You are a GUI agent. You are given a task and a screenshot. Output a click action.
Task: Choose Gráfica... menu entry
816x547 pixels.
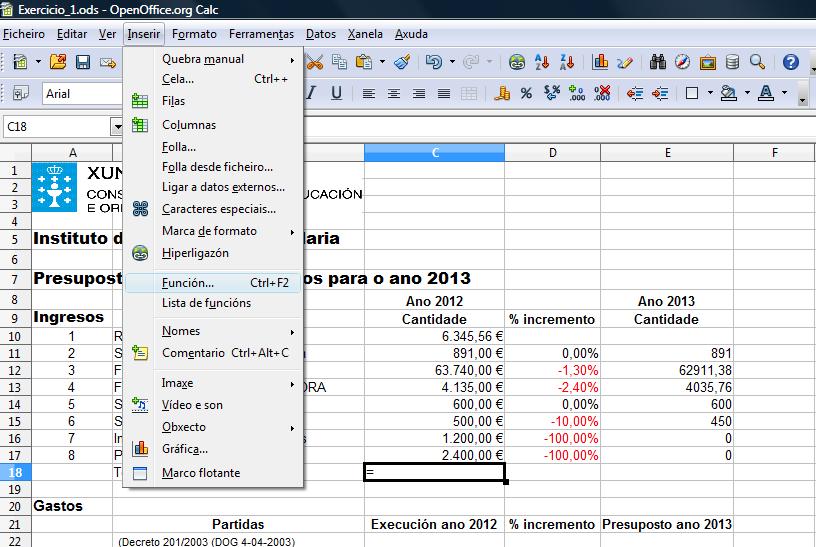(185, 449)
